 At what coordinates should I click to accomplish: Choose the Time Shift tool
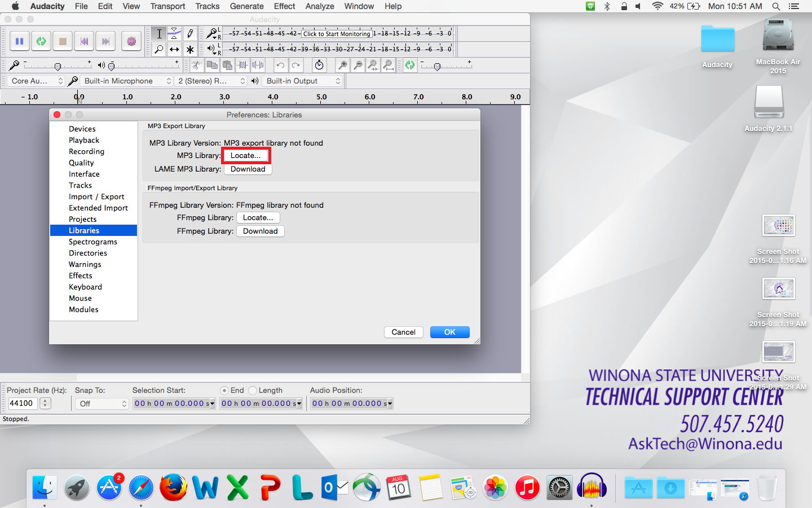coord(175,50)
